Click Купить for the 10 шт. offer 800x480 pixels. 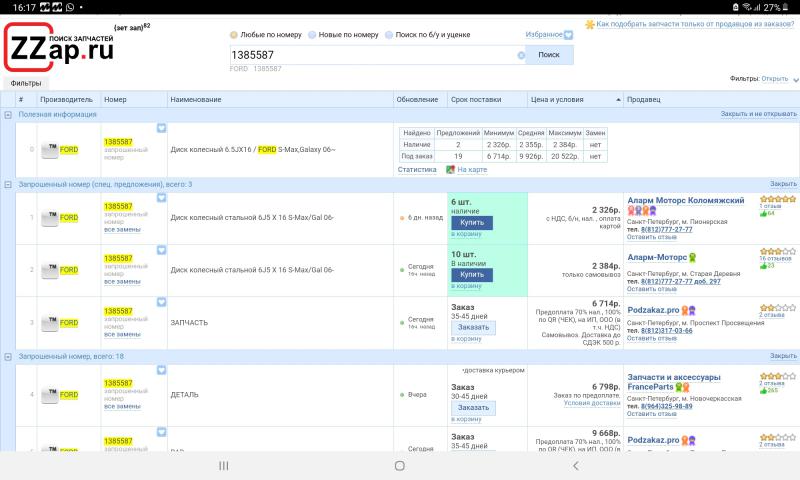point(472,275)
